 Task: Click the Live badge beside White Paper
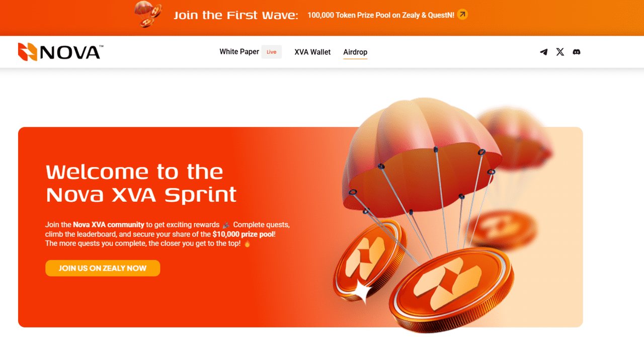coord(272,52)
